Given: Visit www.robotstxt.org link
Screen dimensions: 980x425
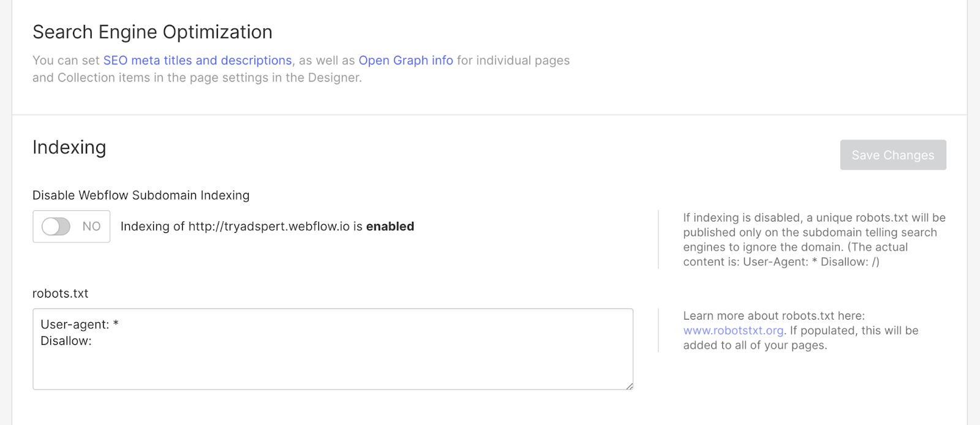Looking at the screenshot, I should pos(733,331).
